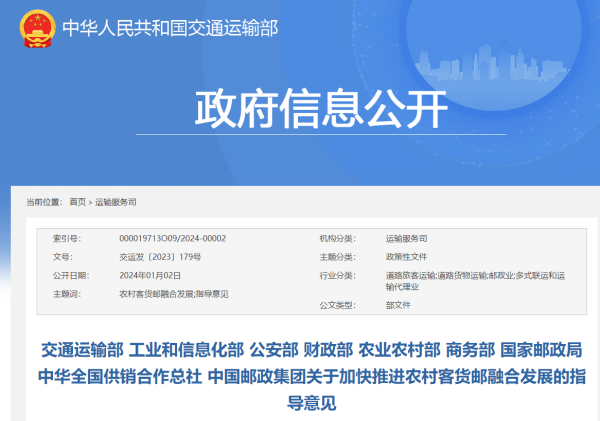Open 运输服务司 in the breadcrumb
Screen dimensions: 600x421
tap(116, 202)
